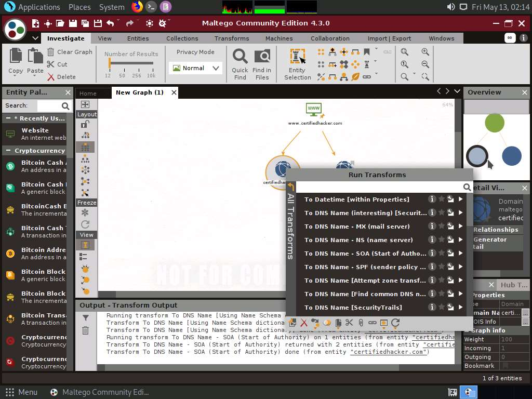The width and height of the screenshot is (532, 399).
Task: Click the open folder icon in title bar
Action: point(60,23)
